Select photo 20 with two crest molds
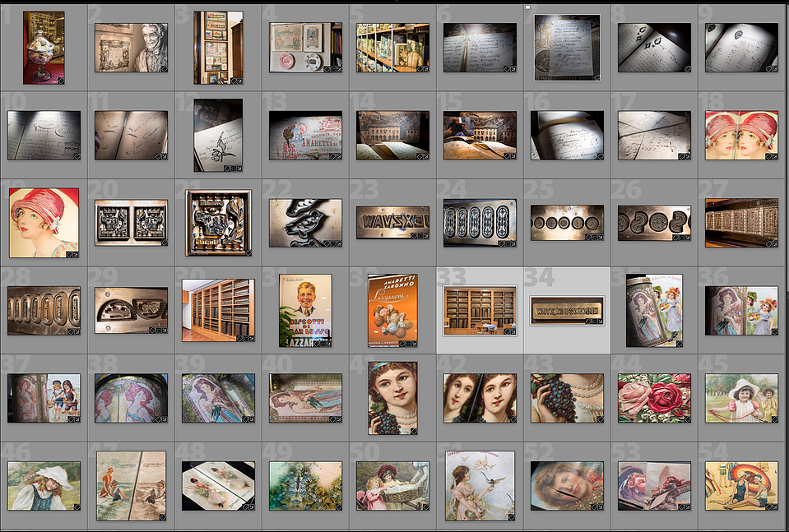Image resolution: width=789 pixels, height=532 pixels. [x=132, y=222]
